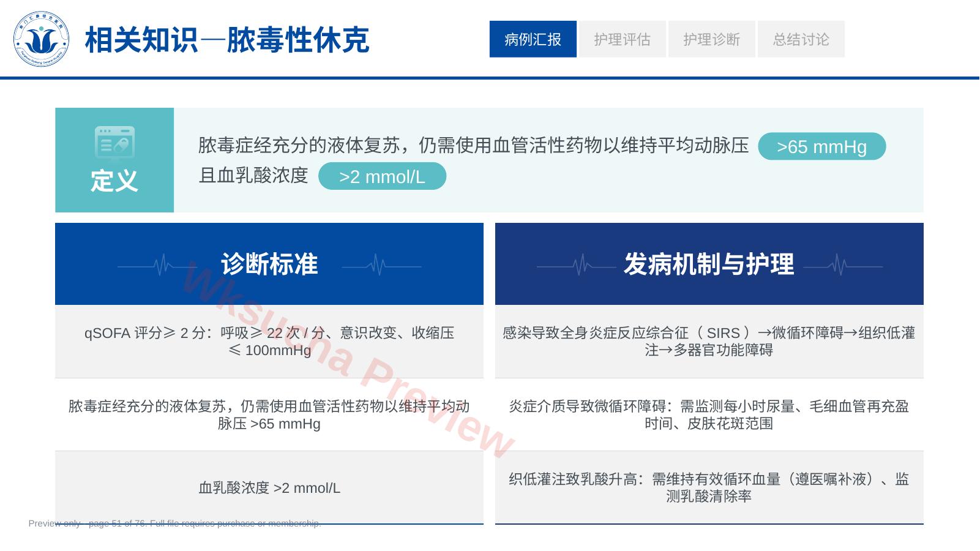The height and width of the screenshot is (551, 980).
Task: Click the >2 mmol/L pill badge
Action: click(x=382, y=176)
